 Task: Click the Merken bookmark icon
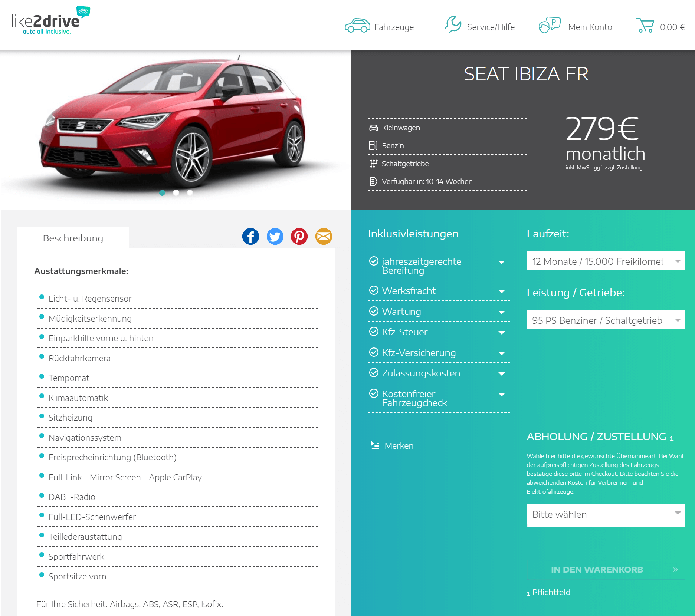(x=375, y=445)
